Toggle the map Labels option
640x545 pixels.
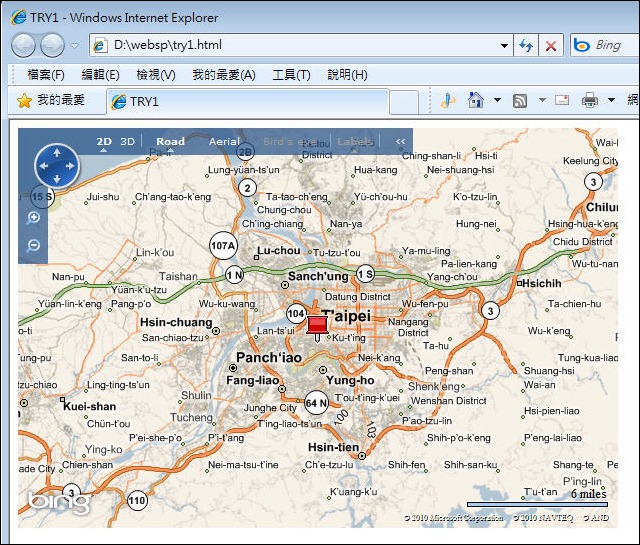(x=355, y=141)
